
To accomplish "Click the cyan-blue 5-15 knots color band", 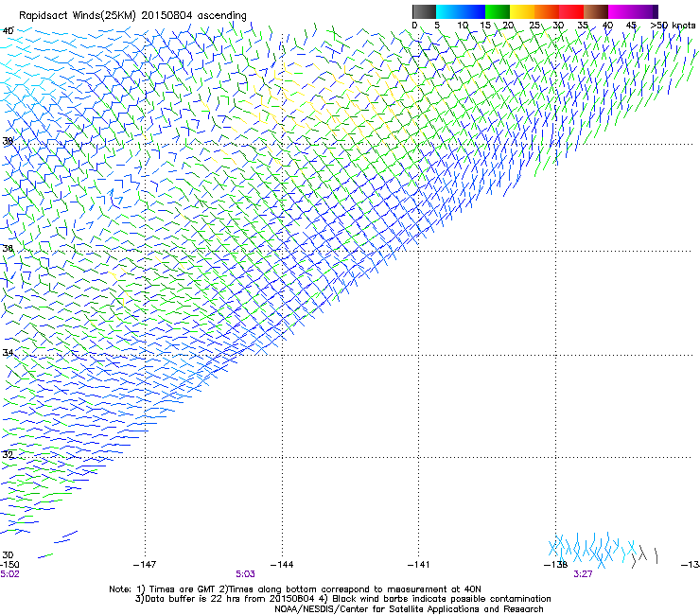I will click(461, 11).
